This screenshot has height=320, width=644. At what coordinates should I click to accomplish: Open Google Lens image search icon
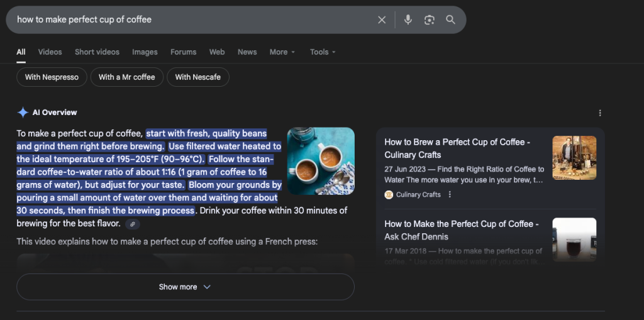click(x=430, y=19)
